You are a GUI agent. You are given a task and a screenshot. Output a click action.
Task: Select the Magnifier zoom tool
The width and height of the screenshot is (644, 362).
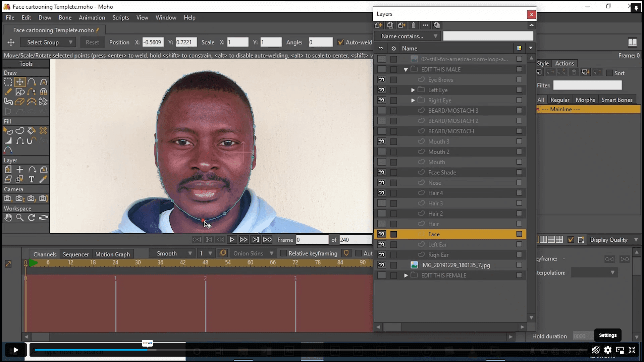pyautogui.click(x=20, y=218)
